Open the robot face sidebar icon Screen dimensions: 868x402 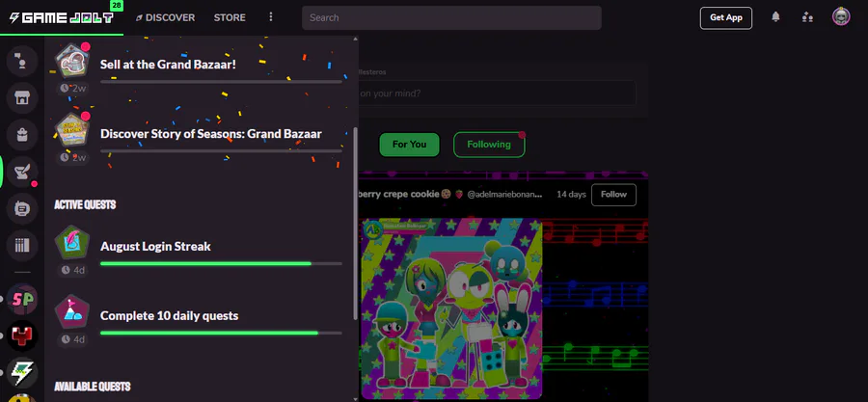coord(22,208)
